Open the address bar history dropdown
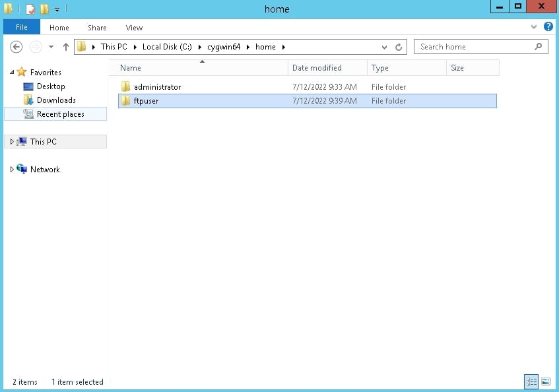559x392 pixels. coord(384,47)
